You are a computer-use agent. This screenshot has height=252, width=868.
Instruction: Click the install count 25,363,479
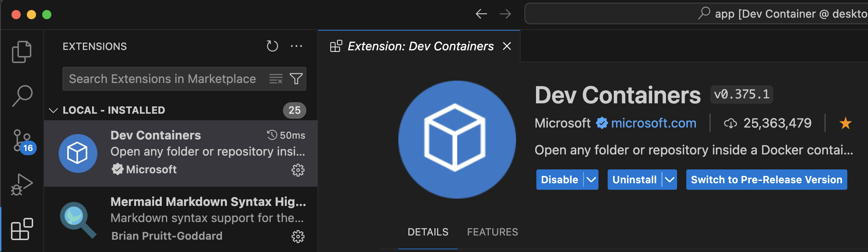768,123
